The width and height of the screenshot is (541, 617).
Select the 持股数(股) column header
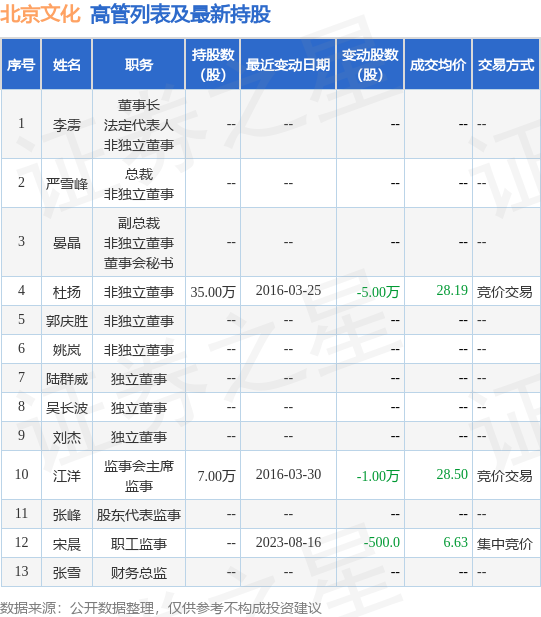tap(213, 65)
